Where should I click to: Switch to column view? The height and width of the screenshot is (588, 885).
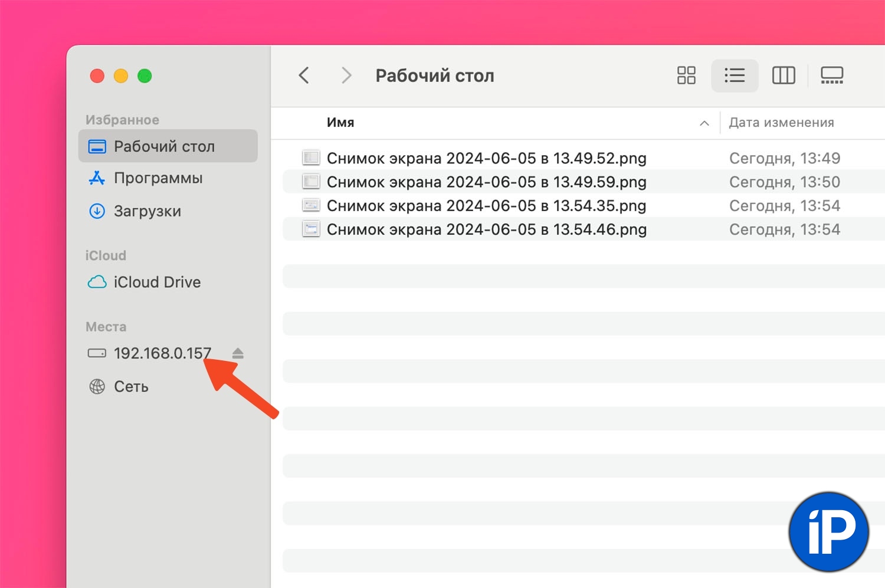point(784,75)
